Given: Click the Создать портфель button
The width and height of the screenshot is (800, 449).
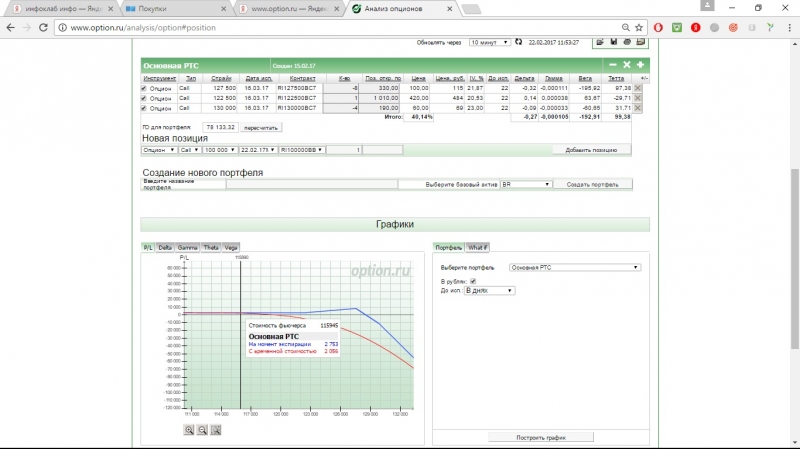Looking at the screenshot, I should click(x=592, y=184).
